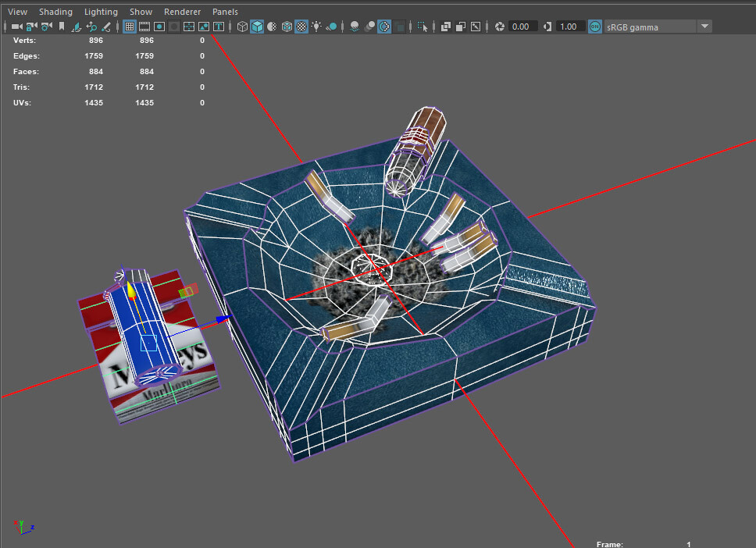The image size is (756, 548).
Task: Enable shadows in the viewport
Action: pyautogui.click(x=353, y=27)
